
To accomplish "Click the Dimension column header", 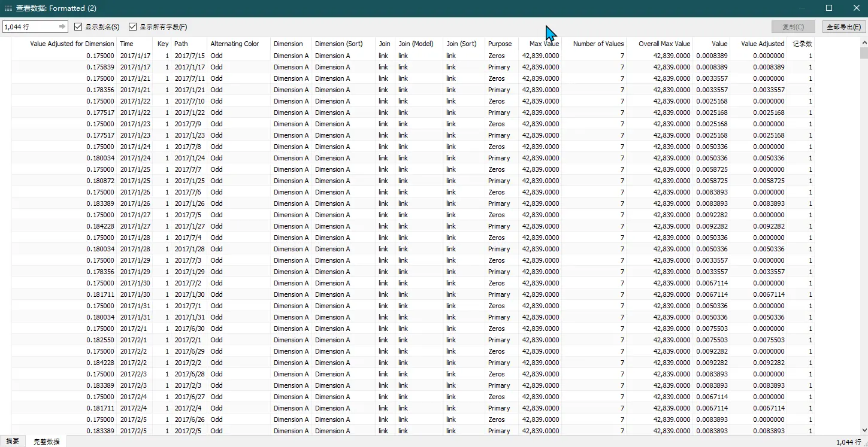I will click(288, 44).
